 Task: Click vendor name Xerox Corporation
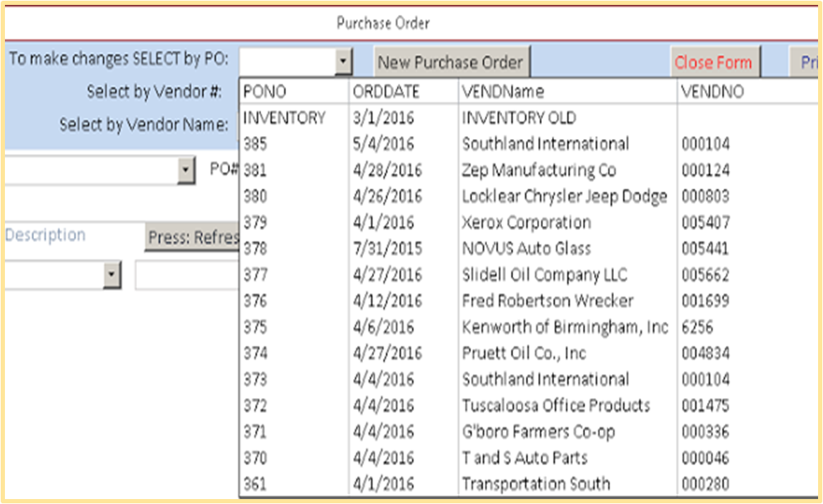(527, 222)
